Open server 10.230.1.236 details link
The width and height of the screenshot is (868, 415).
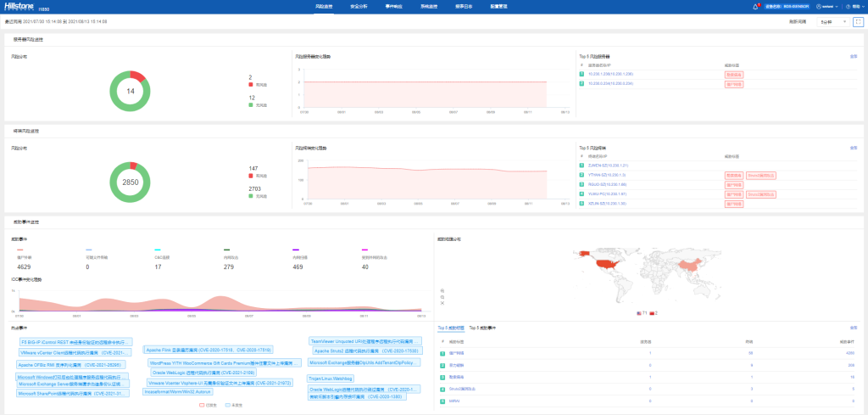coord(611,74)
